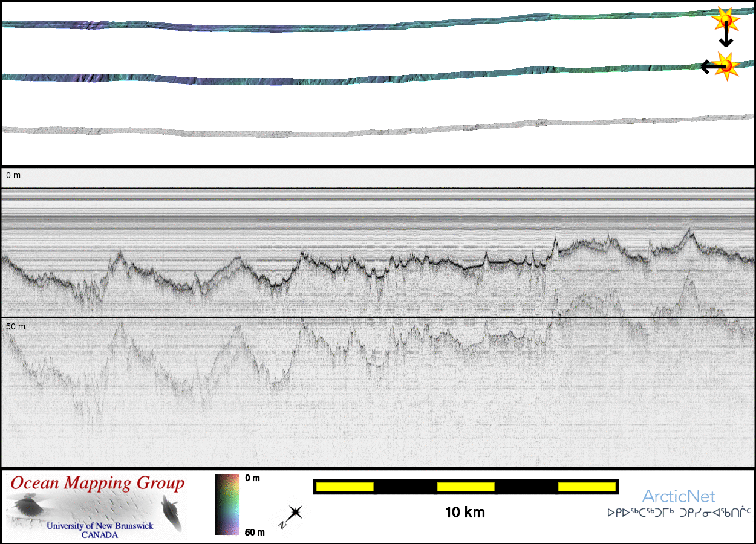This screenshot has height=544, width=756.
Task: Open the ArcticNet logo link
Action: coord(679,497)
